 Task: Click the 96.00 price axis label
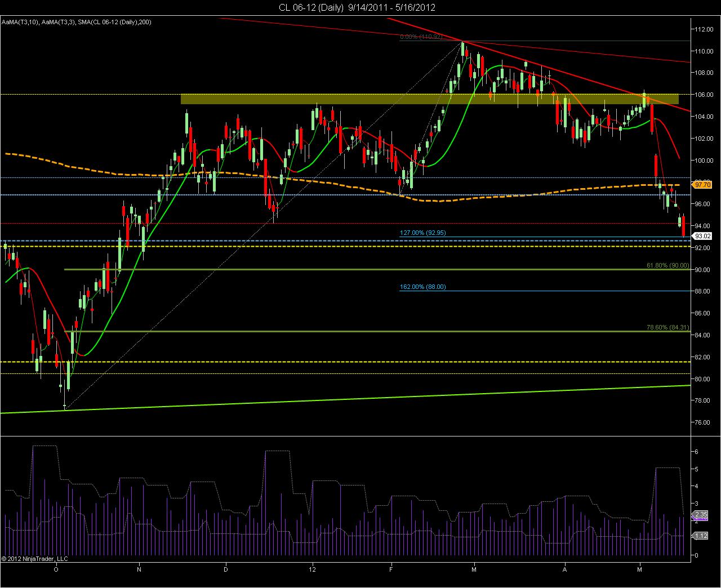pos(703,204)
